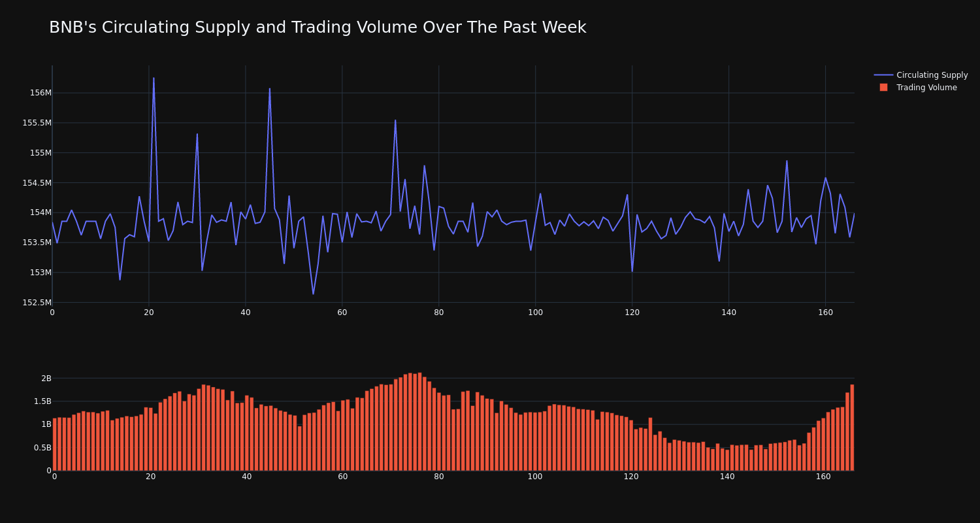Click the red Trading Volume legend square
The height and width of the screenshot is (523, 980).
click(883, 88)
